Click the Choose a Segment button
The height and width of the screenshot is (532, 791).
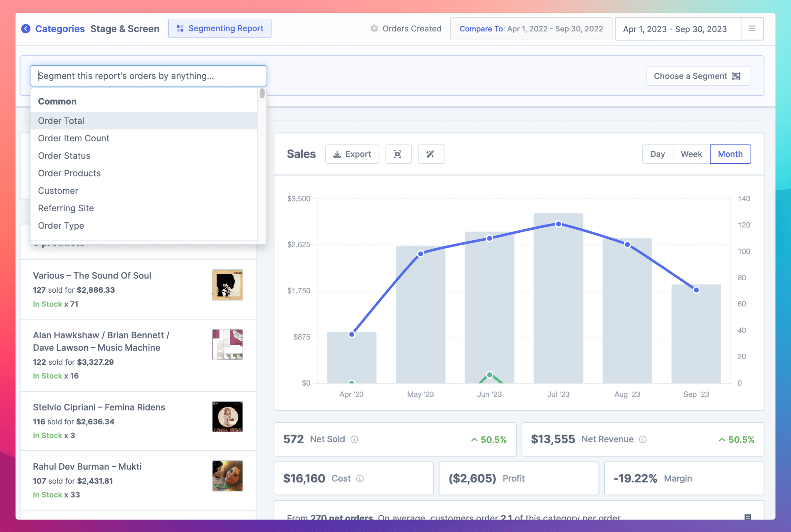click(698, 76)
